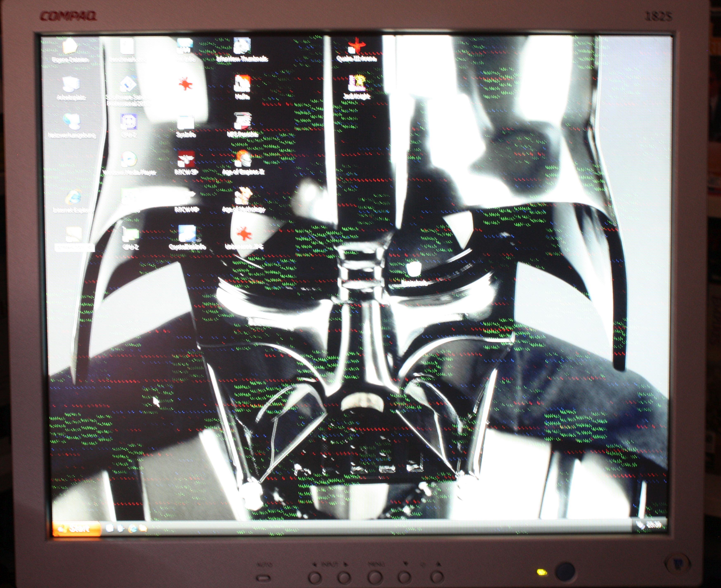This screenshot has width=721, height=588.
Task: Open Internet Explorer quick launch icon
Action: (x=132, y=528)
